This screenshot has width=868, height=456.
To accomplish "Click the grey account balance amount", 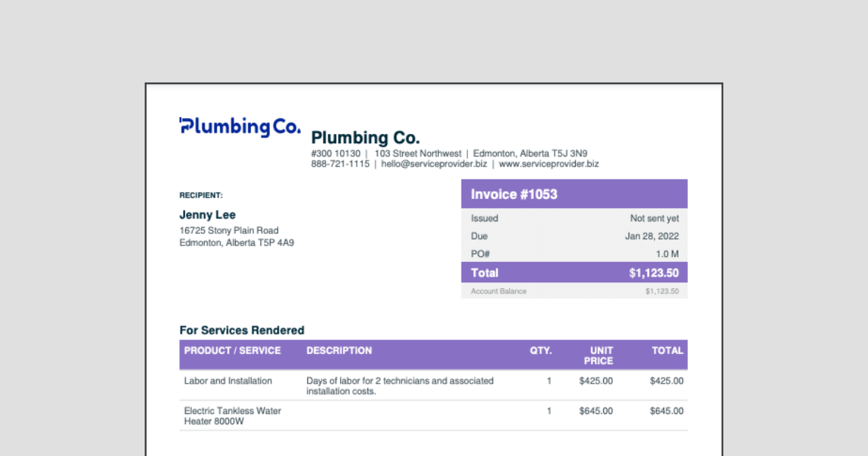I will [663, 291].
